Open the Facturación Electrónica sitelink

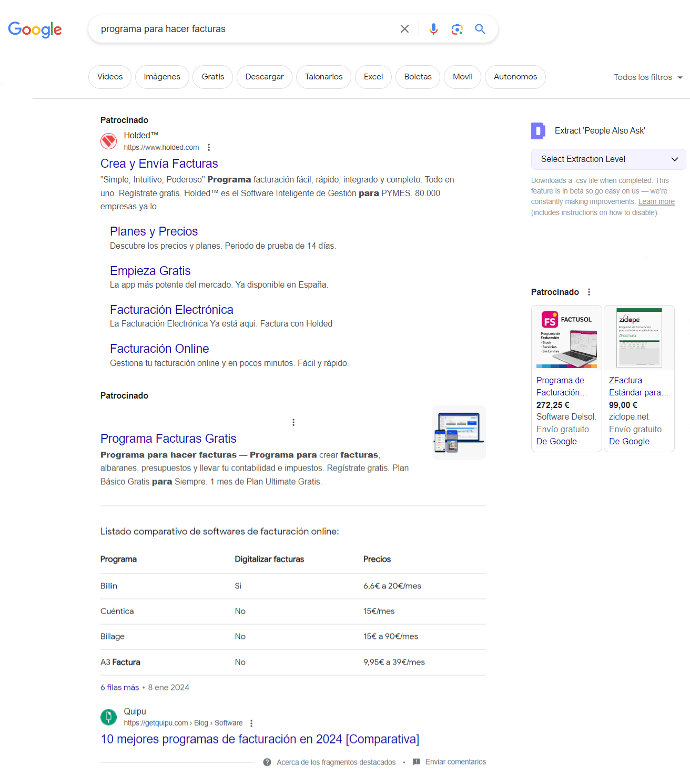click(171, 310)
